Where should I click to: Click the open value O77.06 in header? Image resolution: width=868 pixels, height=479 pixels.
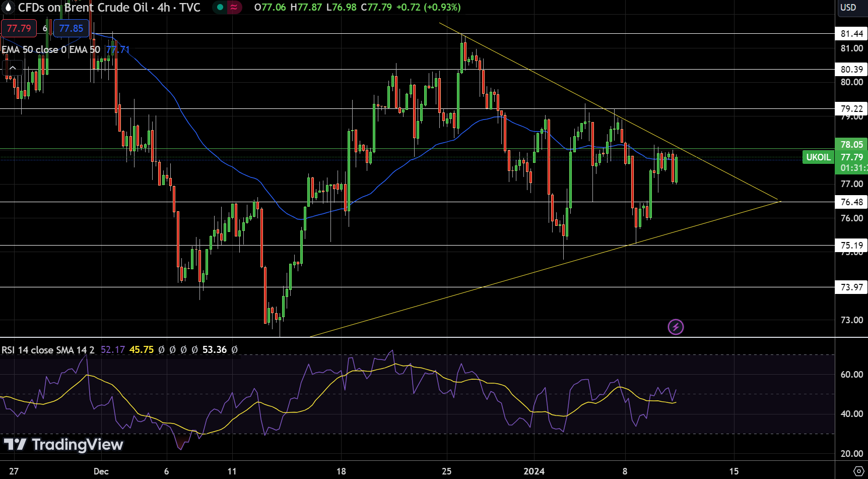(270, 7)
